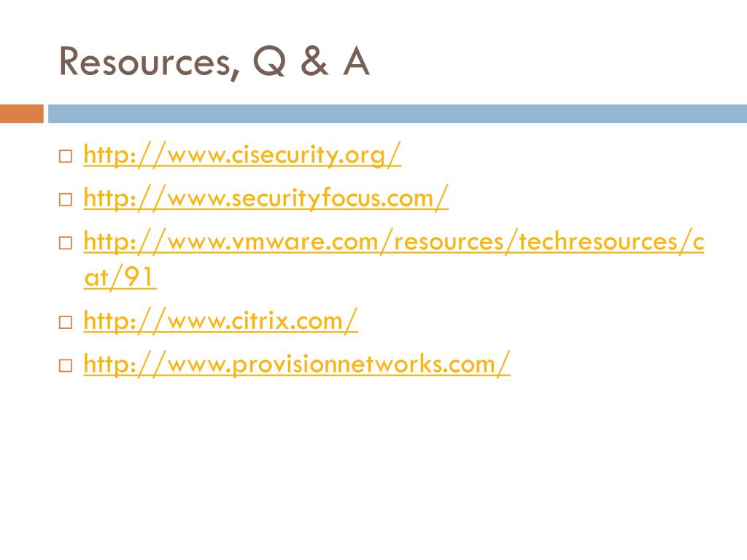Select the 'Resources, Q & A' slide title
The image size is (747, 560).
pyautogui.click(x=214, y=63)
